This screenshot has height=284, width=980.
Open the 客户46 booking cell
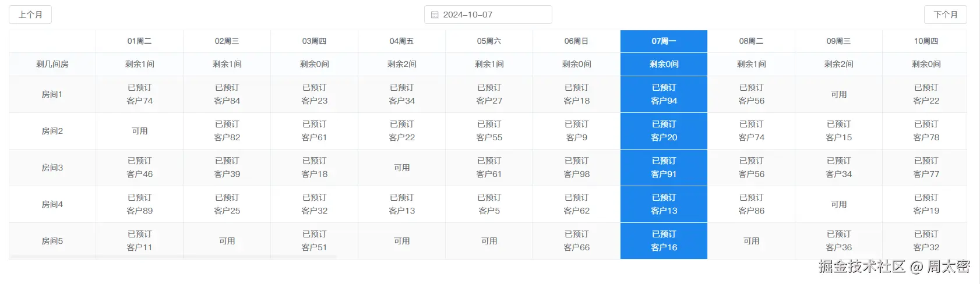[140, 168]
